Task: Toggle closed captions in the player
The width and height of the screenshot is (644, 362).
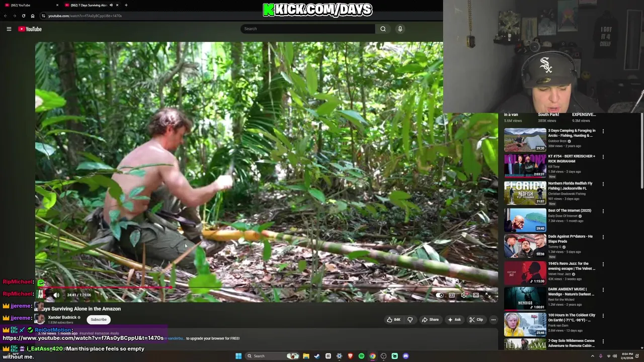Action: [452, 295]
